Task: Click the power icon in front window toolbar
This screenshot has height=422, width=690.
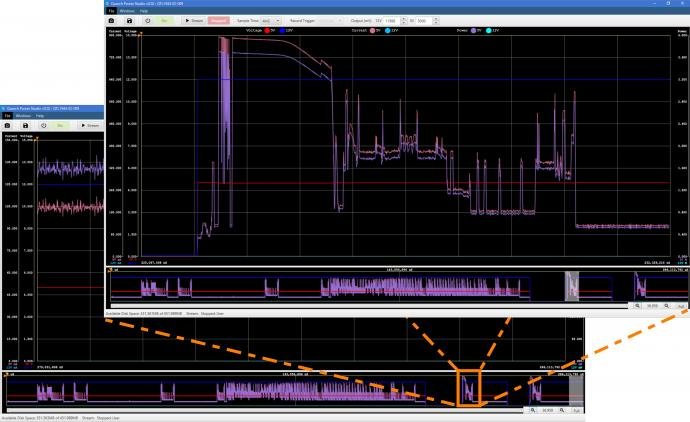Action: point(147,20)
